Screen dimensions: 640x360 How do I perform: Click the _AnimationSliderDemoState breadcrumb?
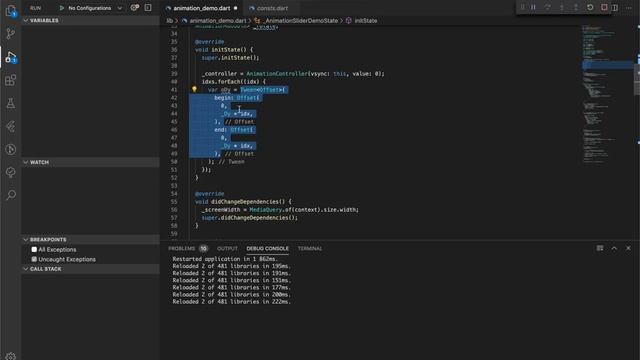[301, 20]
